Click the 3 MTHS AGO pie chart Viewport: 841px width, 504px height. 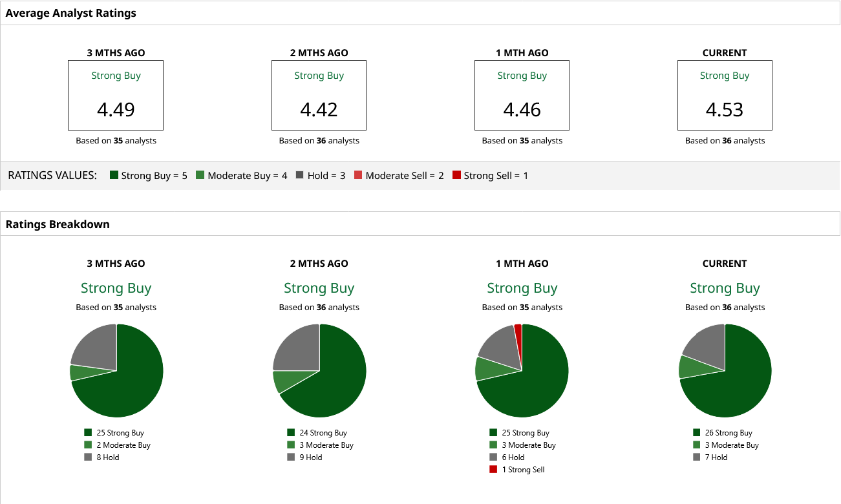click(116, 371)
